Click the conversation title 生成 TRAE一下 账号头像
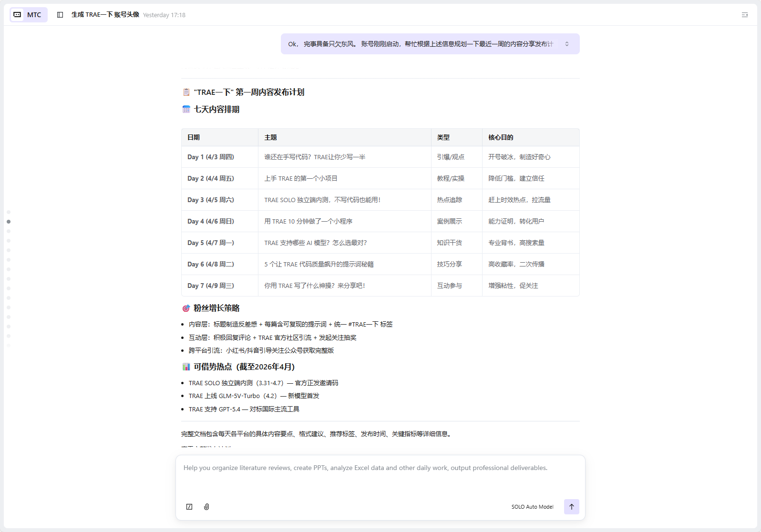 [105, 15]
